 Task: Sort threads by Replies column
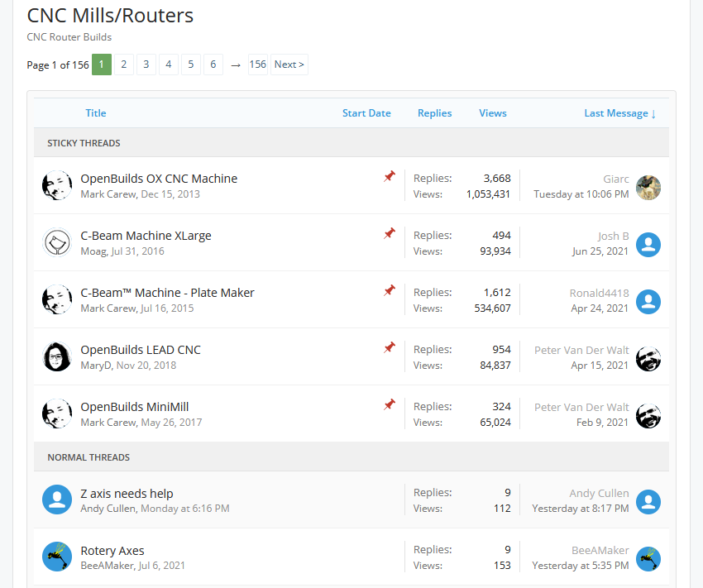point(434,113)
